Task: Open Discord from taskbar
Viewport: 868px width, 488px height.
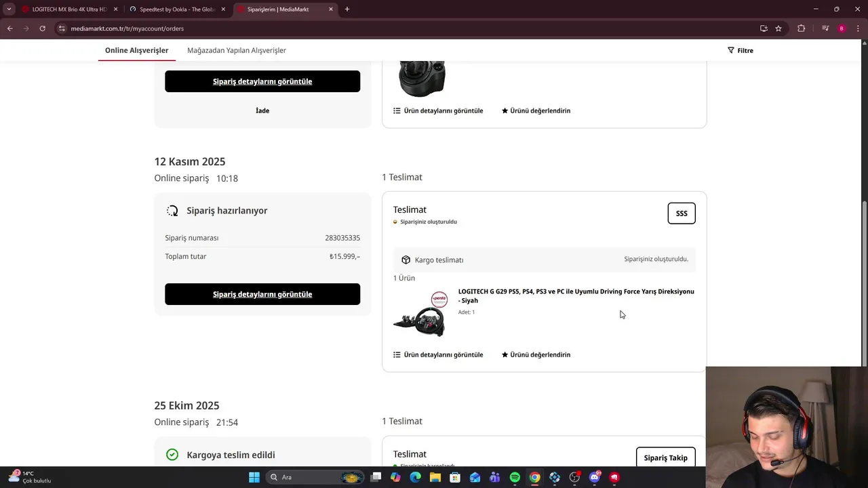Action: click(595, 477)
